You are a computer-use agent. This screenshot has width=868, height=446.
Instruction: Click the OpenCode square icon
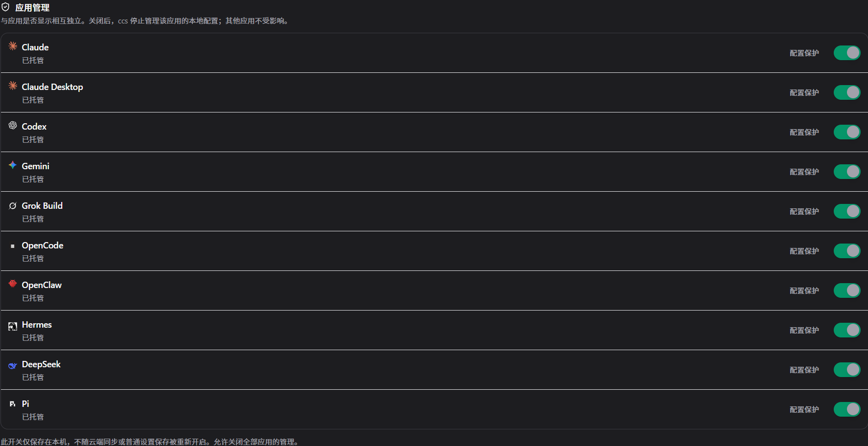click(x=13, y=246)
